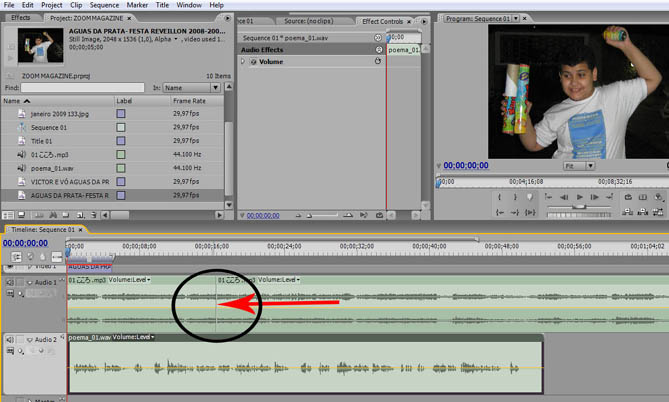The width and height of the screenshot is (669, 402).
Task: Select the 01 mp3 audio file icon
Action: point(22,155)
